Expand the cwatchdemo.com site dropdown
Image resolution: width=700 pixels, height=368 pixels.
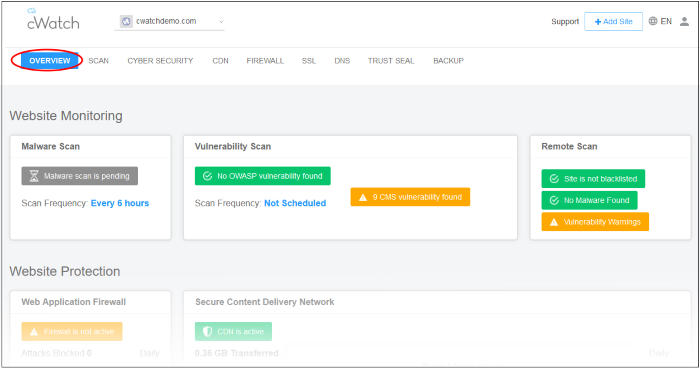click(169, 21)
